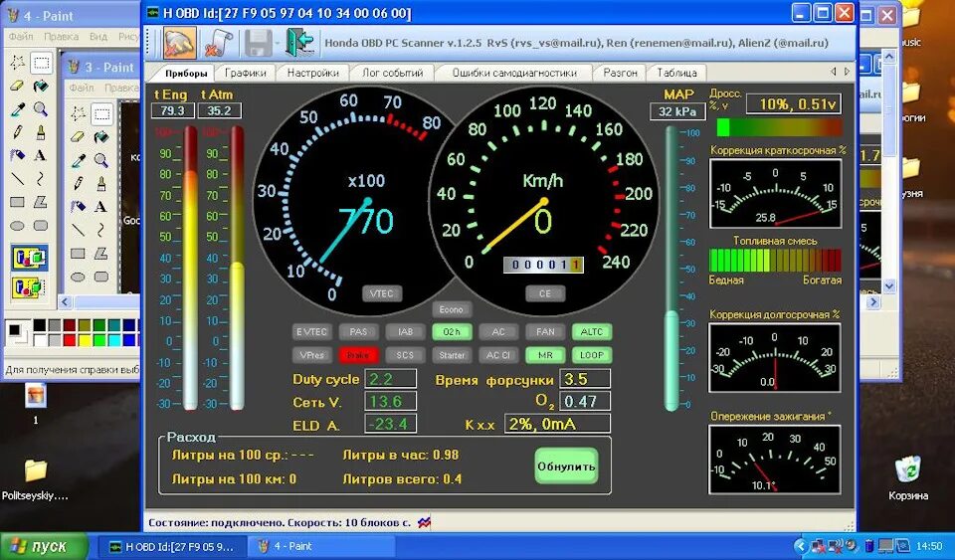Screen dimensions: 955x560
Task: Click the exit door icon in OBD toolbar
Action: (x=300, y=43)
